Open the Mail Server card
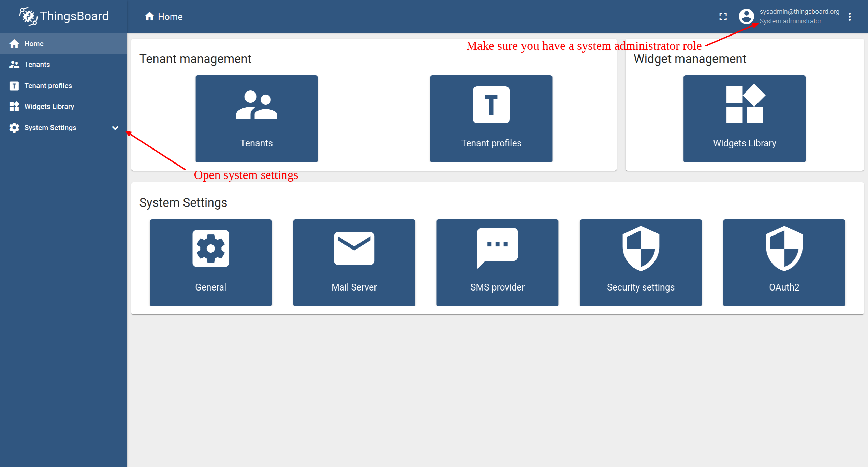Image resolution: width=868 pixels, height=467 pixels. pos(354,263)
